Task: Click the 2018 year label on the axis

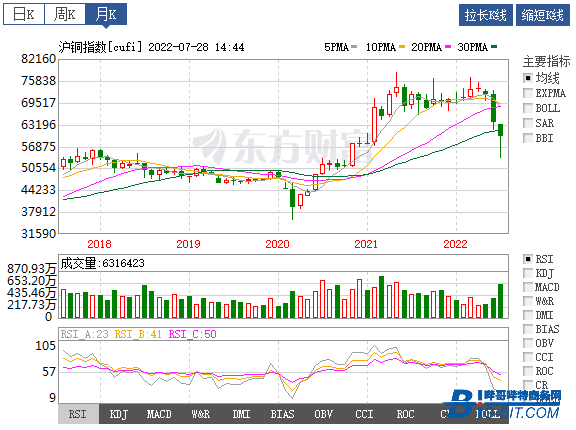Action: pos(100,244)
